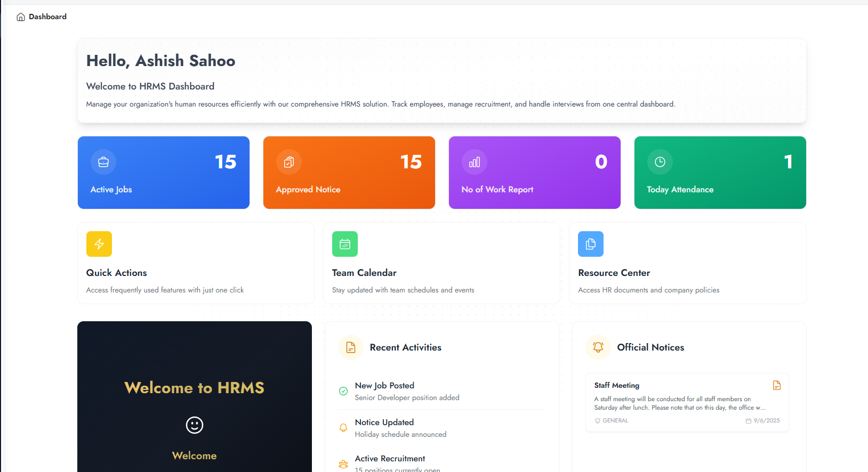Click the bell icon for Notice Updated

click(x=343, y=428)
